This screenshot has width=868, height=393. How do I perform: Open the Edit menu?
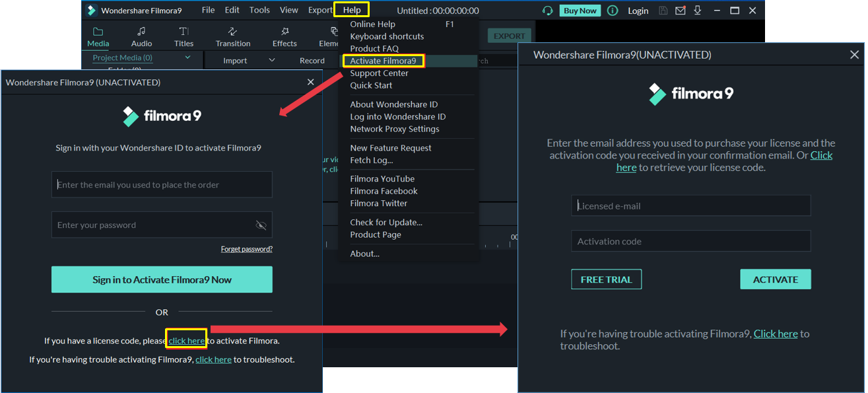pyautogui.click(x=232, y=10)
